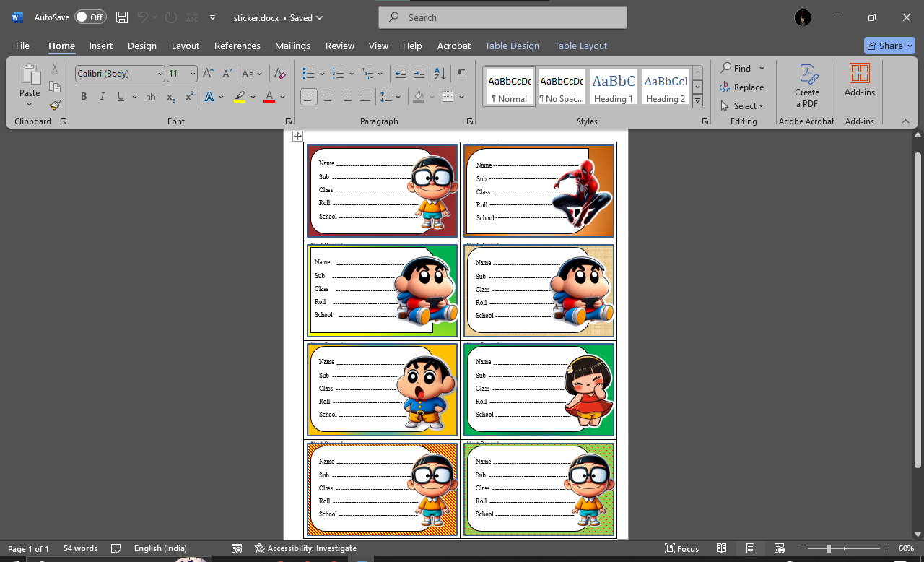Viewport: 924px width, 562px height.
Task: Show paragraph marks with pilcrow icon
Action: [x=461, y=74]
